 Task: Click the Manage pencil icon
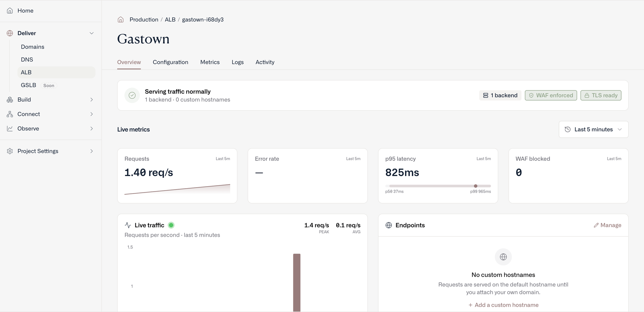click(596, 225)
